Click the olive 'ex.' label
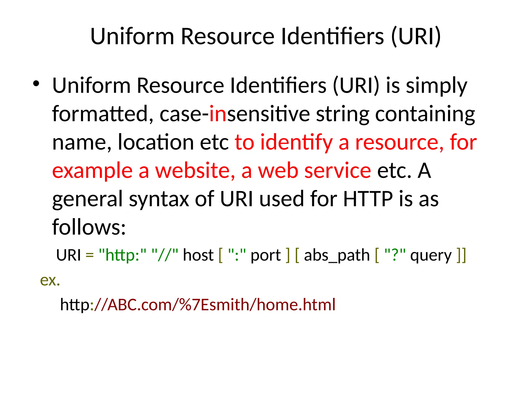 (50, 281)
